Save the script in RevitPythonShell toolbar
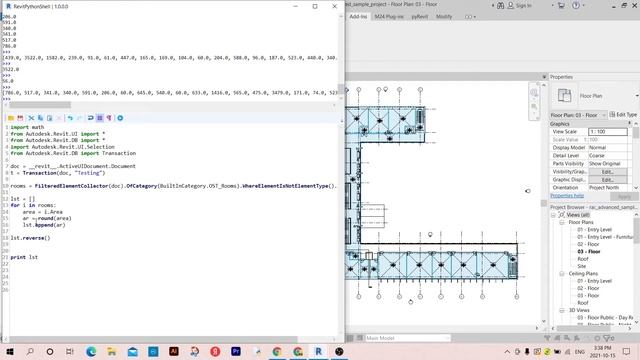This screenshot has height=360, width=640. click(x=20, y=118)
